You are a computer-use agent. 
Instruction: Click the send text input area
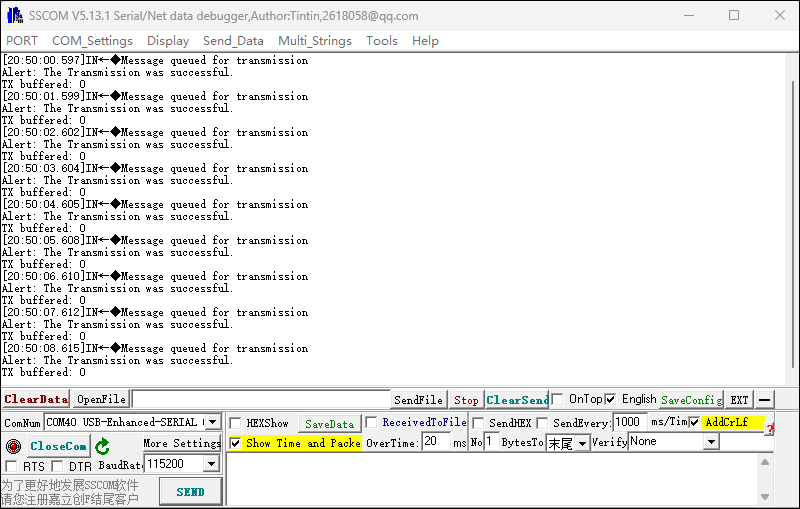point(492,479)
